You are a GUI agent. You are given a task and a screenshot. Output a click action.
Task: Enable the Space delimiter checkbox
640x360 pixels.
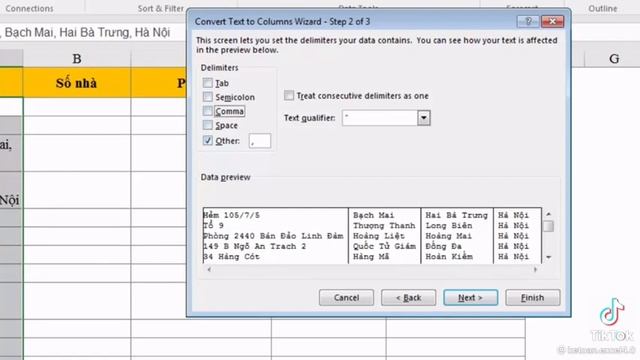[208, 125]
